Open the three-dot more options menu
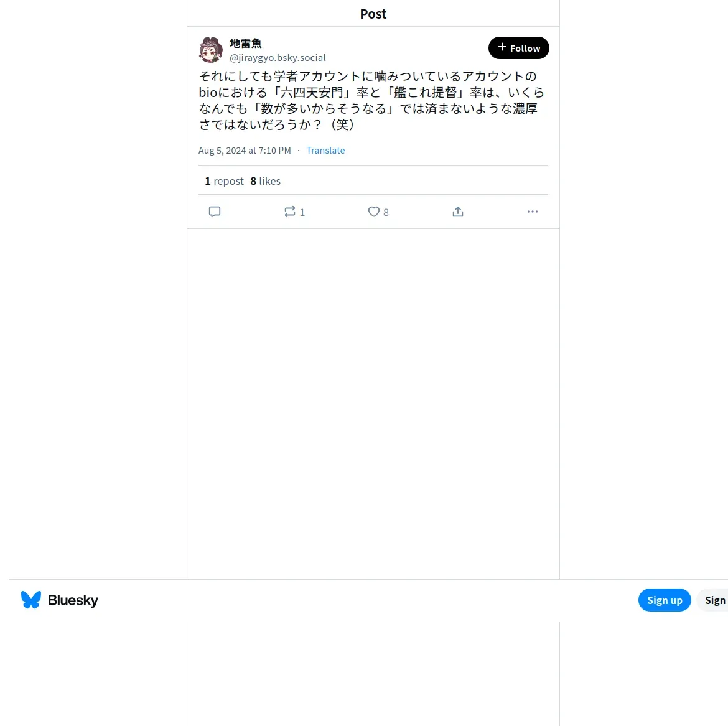 533,212
